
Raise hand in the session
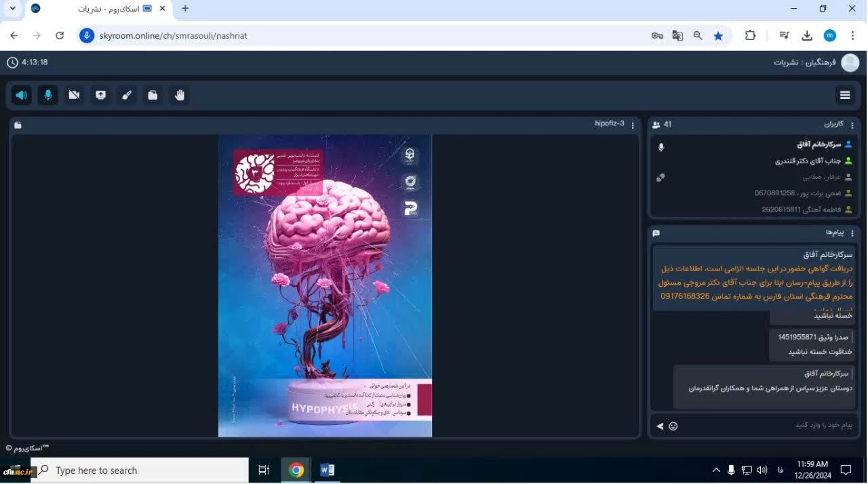pyautogui.click(x=179, y=96)
